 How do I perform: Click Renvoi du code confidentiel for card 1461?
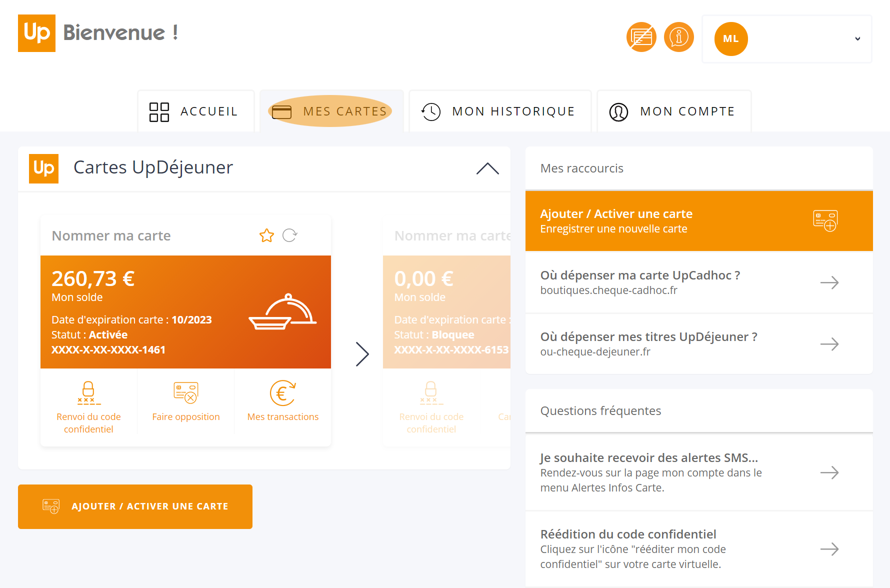(x=88, y=407)
